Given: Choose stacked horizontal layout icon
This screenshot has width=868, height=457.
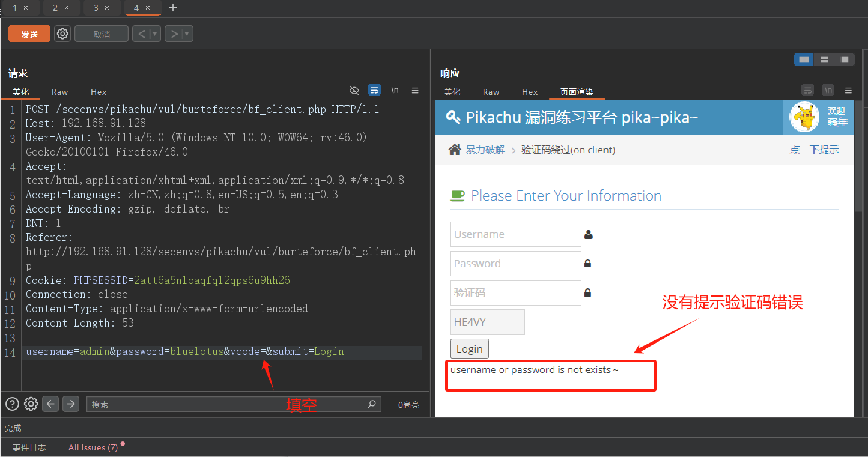Looking at the screenshot, I should 824,59.
